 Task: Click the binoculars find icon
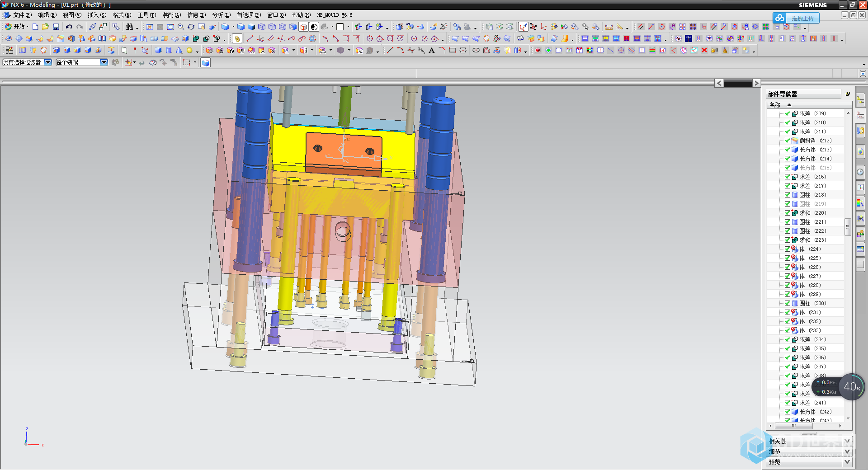pos(129,27)
